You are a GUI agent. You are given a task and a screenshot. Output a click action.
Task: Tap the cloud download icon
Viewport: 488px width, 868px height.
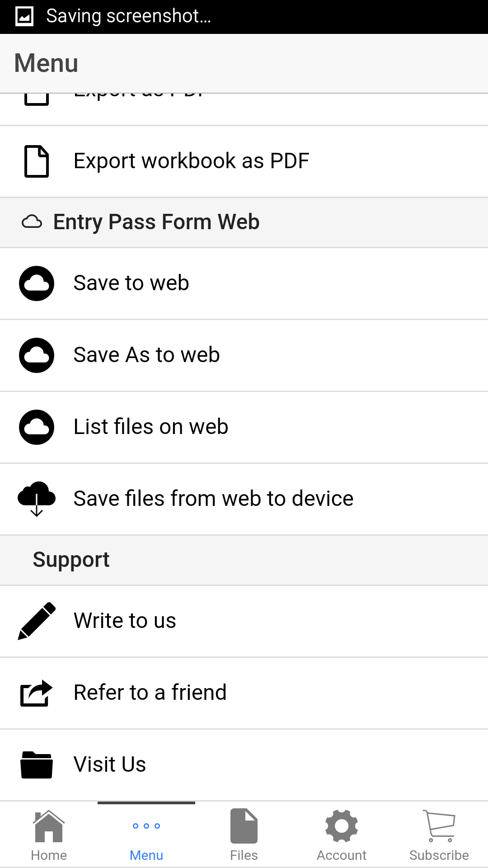coord(37,499)
